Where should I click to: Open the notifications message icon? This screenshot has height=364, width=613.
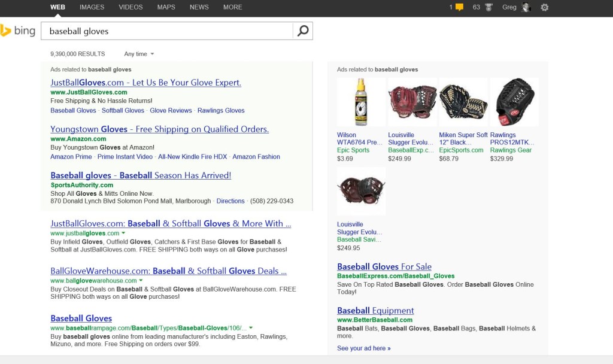[459, 7]
